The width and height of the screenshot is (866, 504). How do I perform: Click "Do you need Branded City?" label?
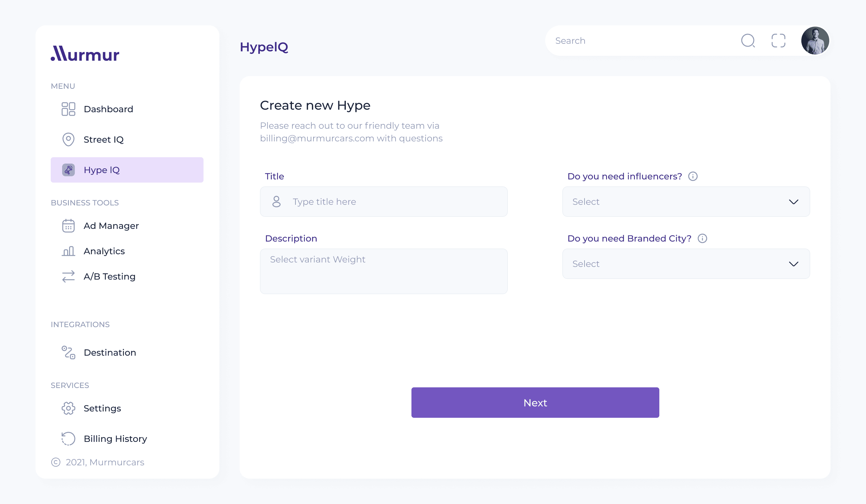coord(629,238)
